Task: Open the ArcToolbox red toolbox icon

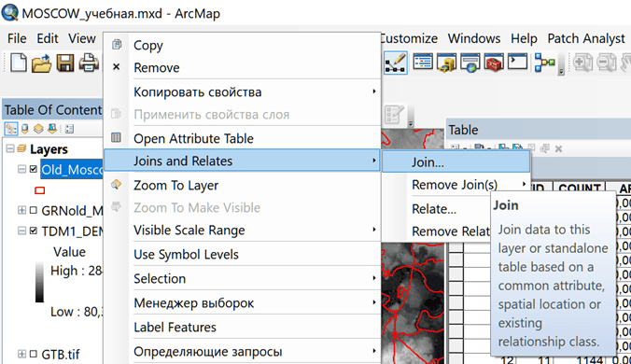Action: pos(494,63)
